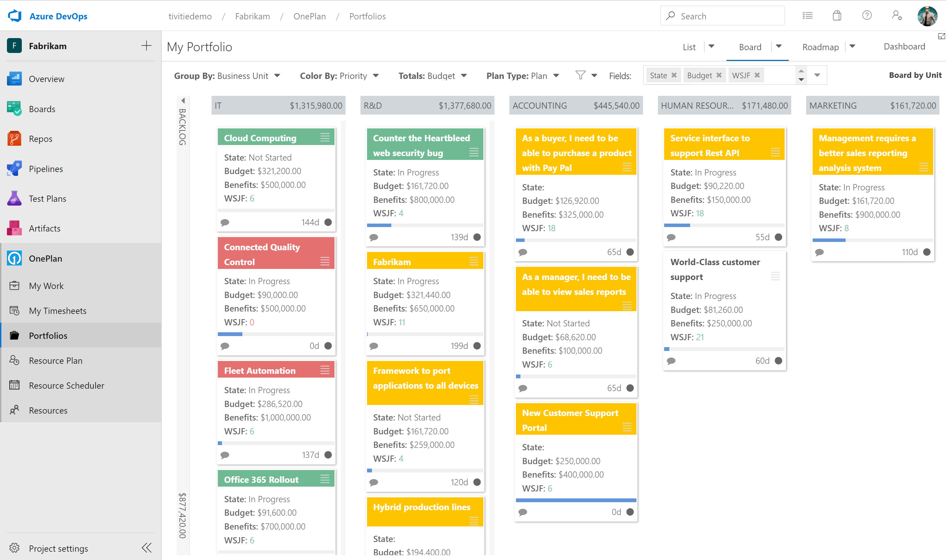Image resolution: width=946 pixels, height=560 pixels.
Task: Open Project settings
Action: (x=58, y=548)
